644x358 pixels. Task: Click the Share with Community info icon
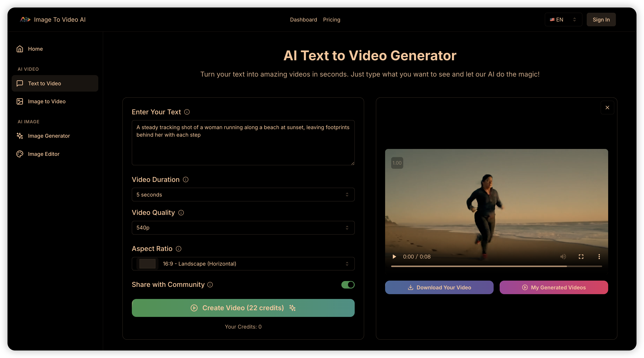pyautogui.click(x=210, y=285)
